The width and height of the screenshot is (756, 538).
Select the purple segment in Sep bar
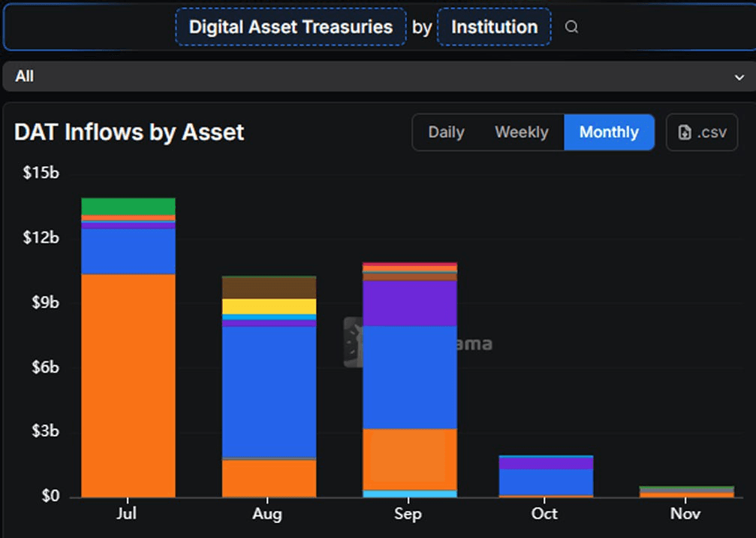coord(410,303)
